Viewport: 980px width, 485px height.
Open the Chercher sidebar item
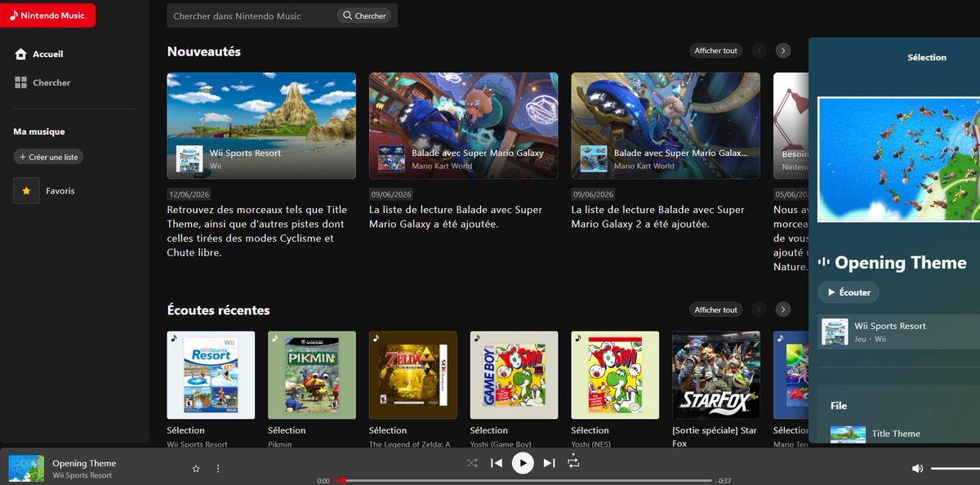coord(42,82)
